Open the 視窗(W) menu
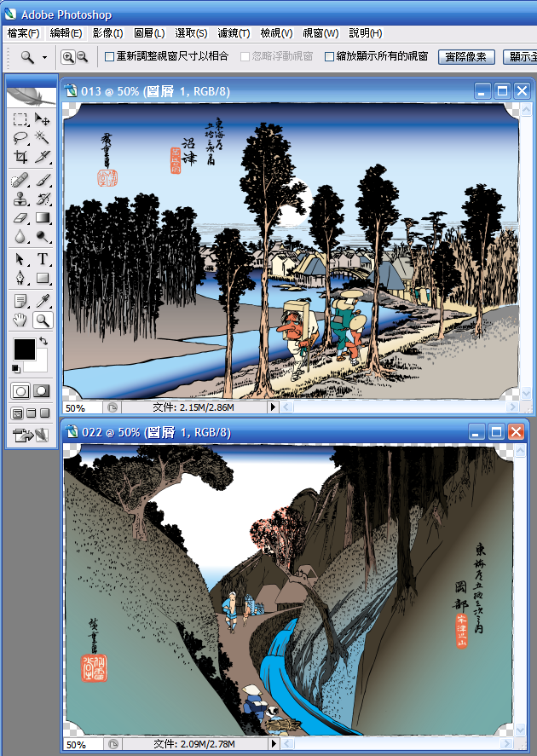Screen dimensions: 537x756 [x=320, y=33]
